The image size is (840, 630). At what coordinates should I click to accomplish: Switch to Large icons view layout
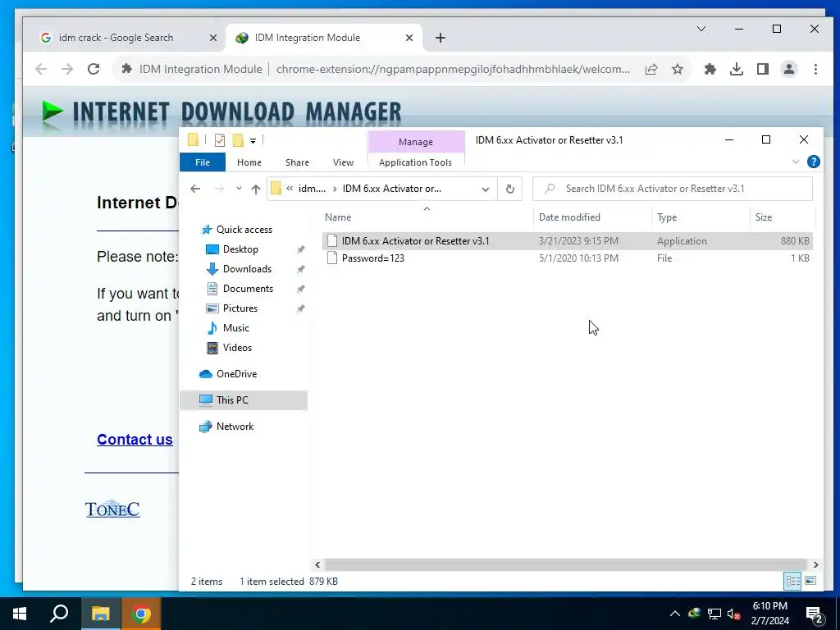point(810,582)
